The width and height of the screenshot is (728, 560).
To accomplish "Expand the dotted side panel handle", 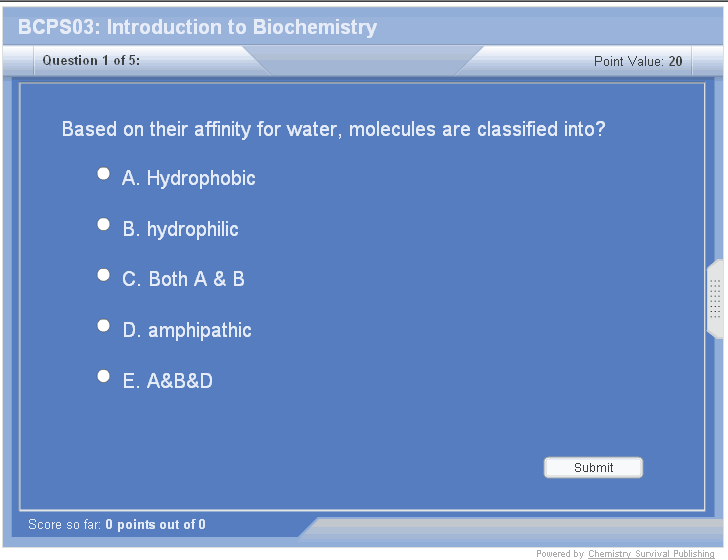I will [715, 299].
